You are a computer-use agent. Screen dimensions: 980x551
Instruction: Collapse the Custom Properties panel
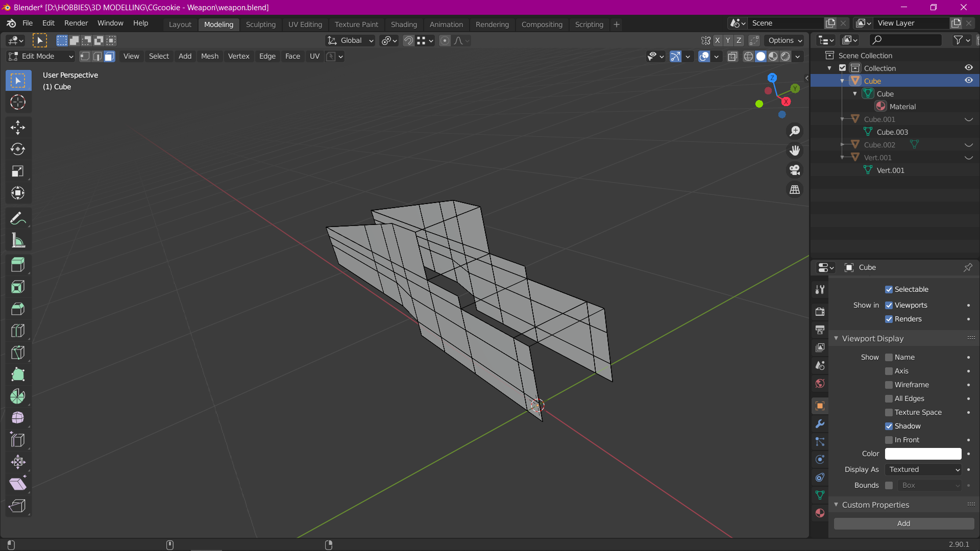click(836, 505)
